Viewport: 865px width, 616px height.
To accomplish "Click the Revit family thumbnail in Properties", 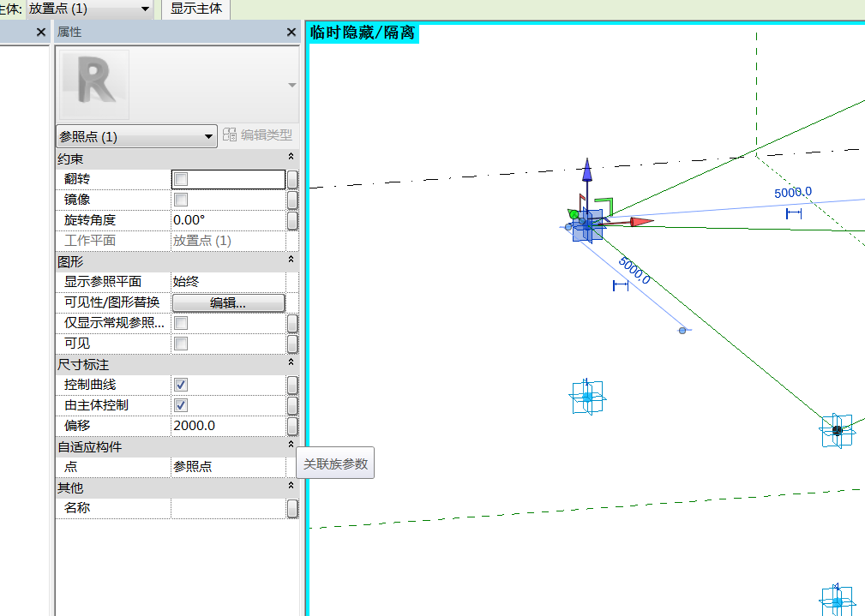I will (x=93, y=84).
